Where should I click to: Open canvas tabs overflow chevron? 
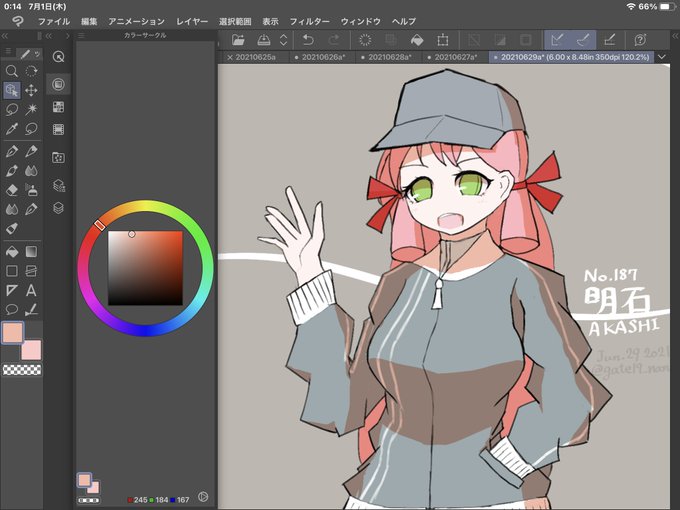pos(662,57)
